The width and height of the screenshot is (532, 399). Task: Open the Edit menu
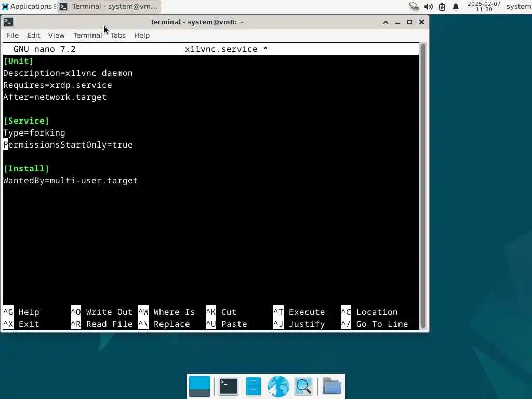33,35
